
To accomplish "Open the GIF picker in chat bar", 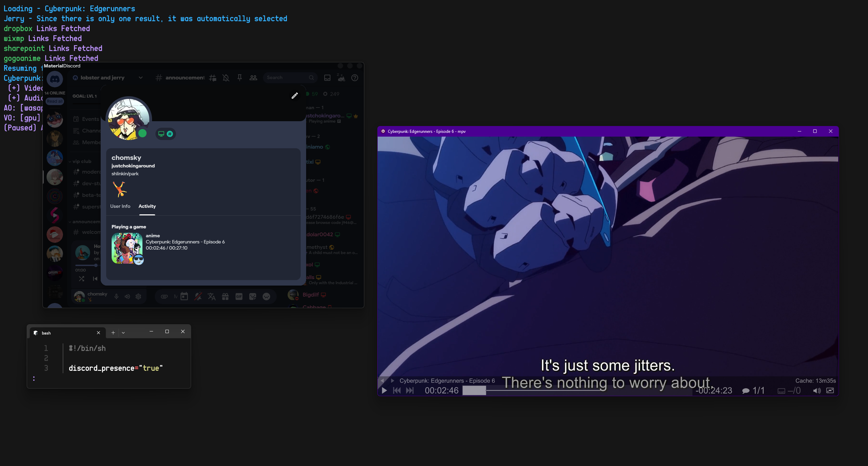I will (239, 297).
